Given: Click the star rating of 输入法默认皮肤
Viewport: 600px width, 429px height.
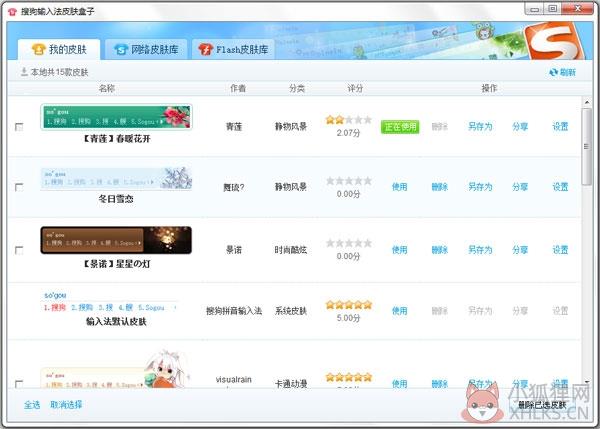Looking at the screenshot, I should [349, 305].
